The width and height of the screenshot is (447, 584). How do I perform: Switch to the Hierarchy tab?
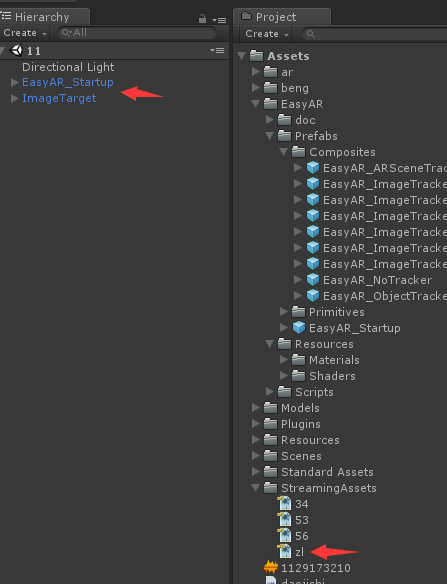(x=36, y=17)
